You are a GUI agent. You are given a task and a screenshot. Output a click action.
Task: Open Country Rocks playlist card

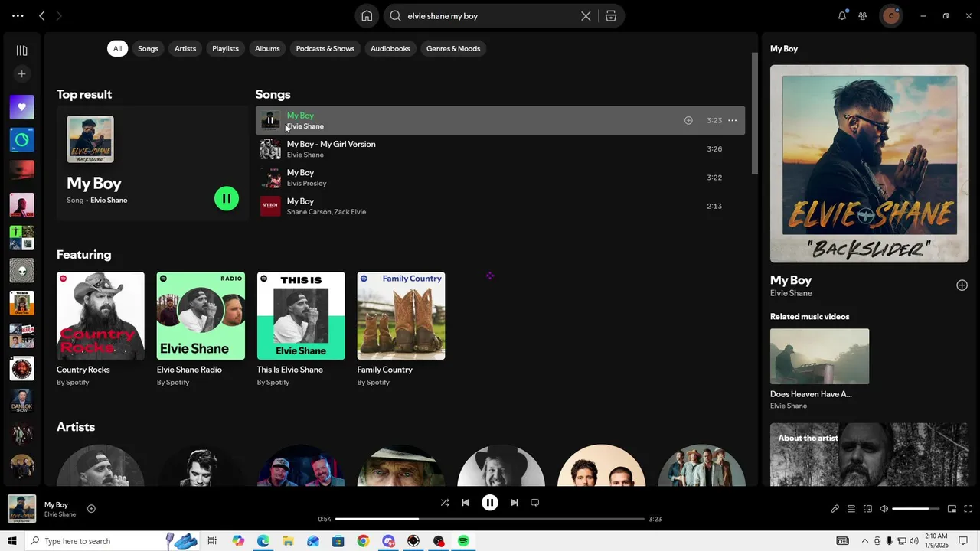pyautogui.click(x=100, y=329)
